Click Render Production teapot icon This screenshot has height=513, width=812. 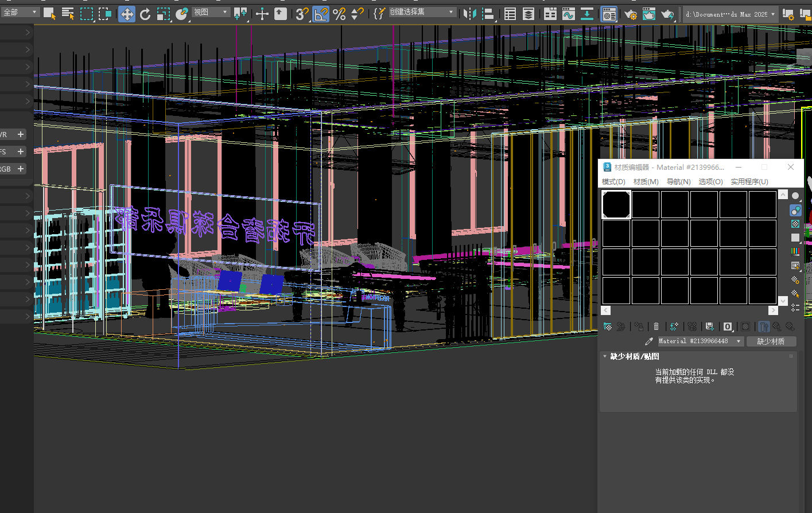click(x=667, y=14)
